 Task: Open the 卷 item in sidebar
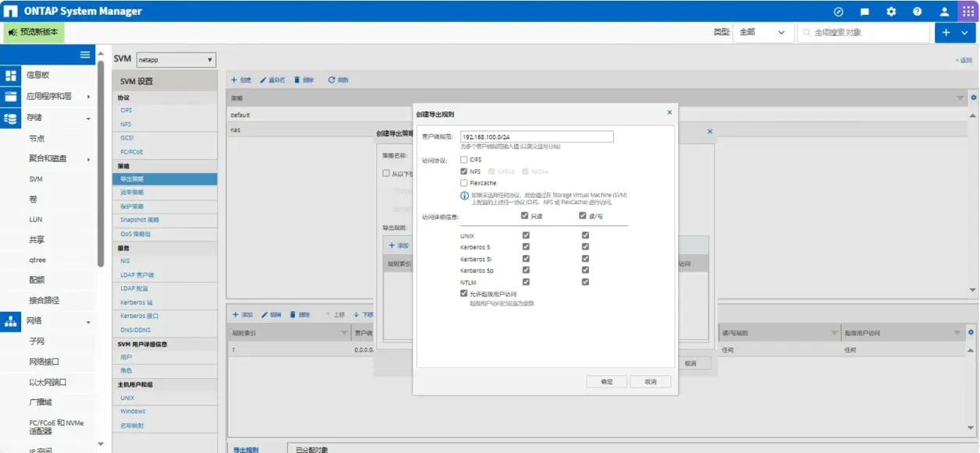coord(34,200)
